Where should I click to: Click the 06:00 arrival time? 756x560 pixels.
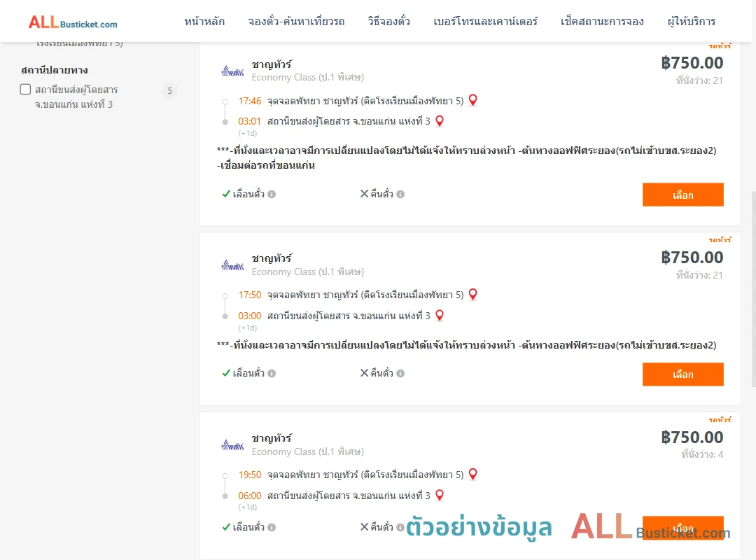(x=249, y=496)
